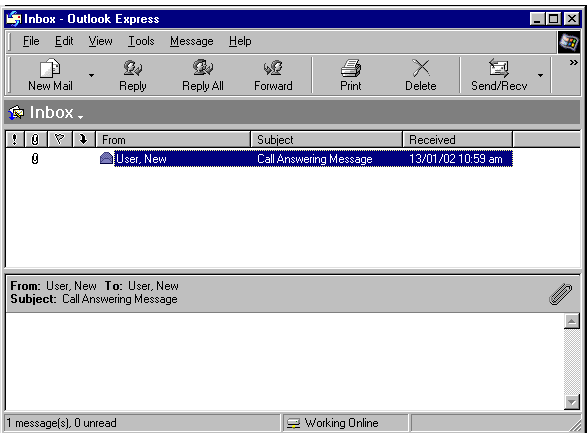This screenshot has width=587, height=433.
Task: Sort messages by the attachment column header
Action: (35, 140)
